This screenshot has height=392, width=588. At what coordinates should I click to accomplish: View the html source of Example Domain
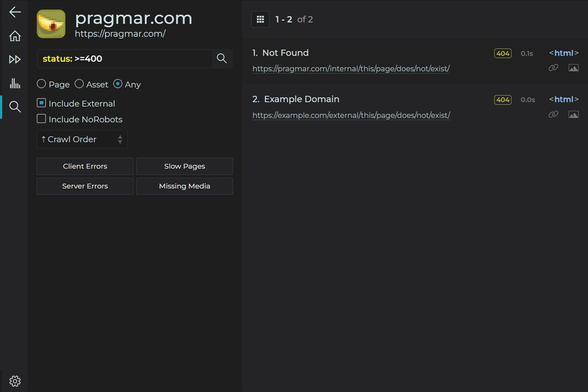(x=563, y=99)
